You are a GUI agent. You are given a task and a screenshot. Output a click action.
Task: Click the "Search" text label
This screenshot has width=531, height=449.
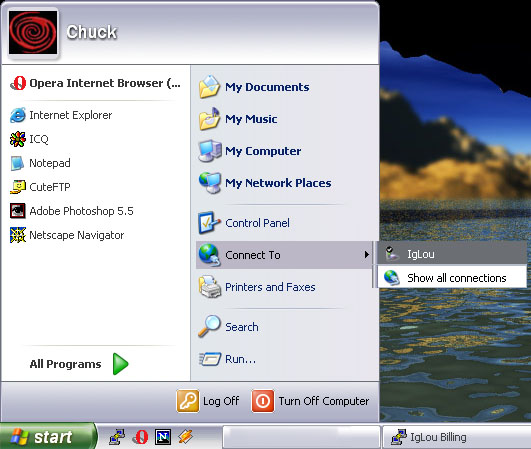pyautogui.click(x=242, y=327)
